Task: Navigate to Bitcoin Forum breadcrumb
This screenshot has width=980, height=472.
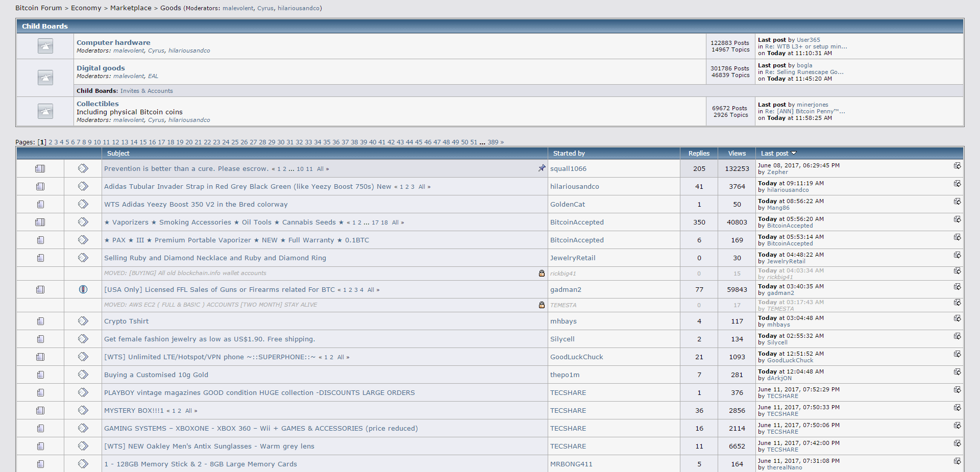Action: coord(39,8)
